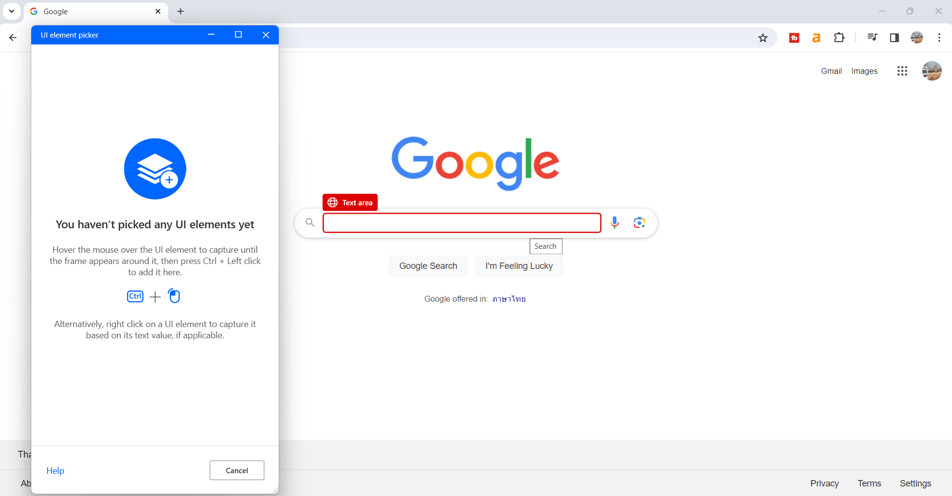Click the Google Search button
The width and height of the screenshot is (952, 496).
click(x=428, y=266)
